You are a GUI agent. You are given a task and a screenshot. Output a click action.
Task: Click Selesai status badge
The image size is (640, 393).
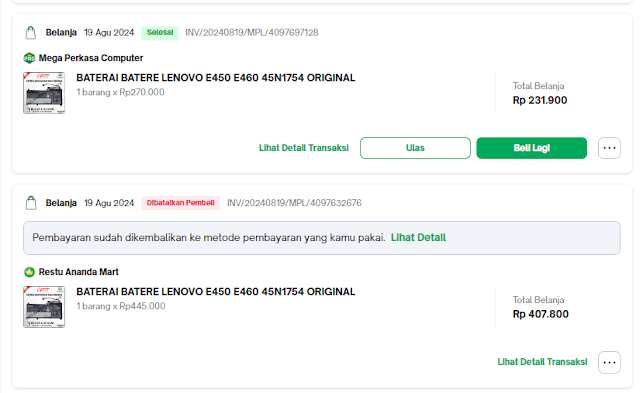(160, 33)
